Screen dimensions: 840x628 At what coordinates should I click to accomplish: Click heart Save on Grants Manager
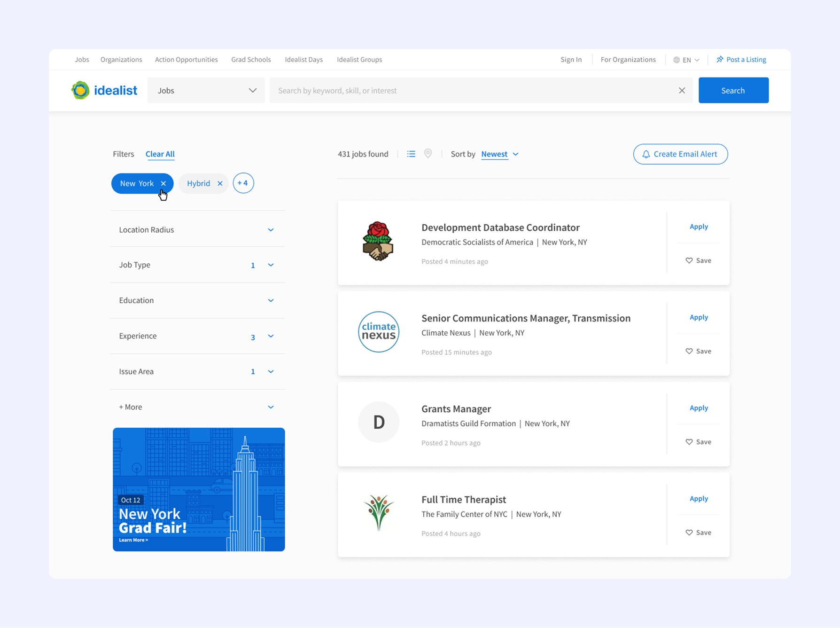(x=699, y=442)
